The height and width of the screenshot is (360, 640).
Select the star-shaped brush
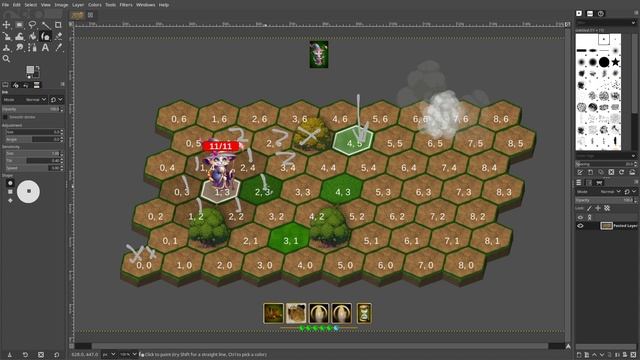[x=615, y=62]
